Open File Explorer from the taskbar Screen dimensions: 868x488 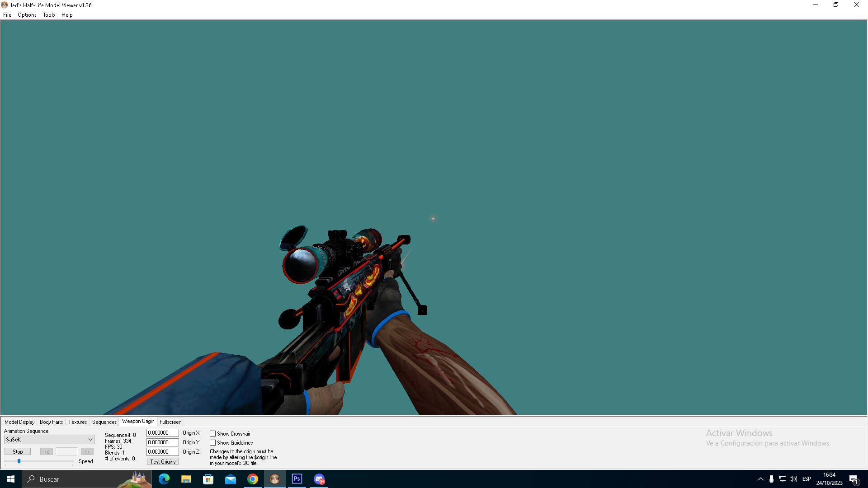(186, 479)
